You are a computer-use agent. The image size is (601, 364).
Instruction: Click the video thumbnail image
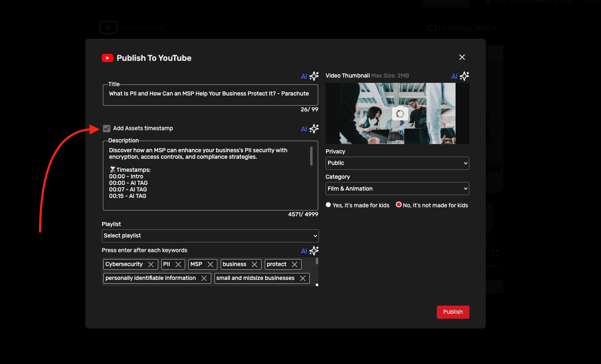(398, 113)
